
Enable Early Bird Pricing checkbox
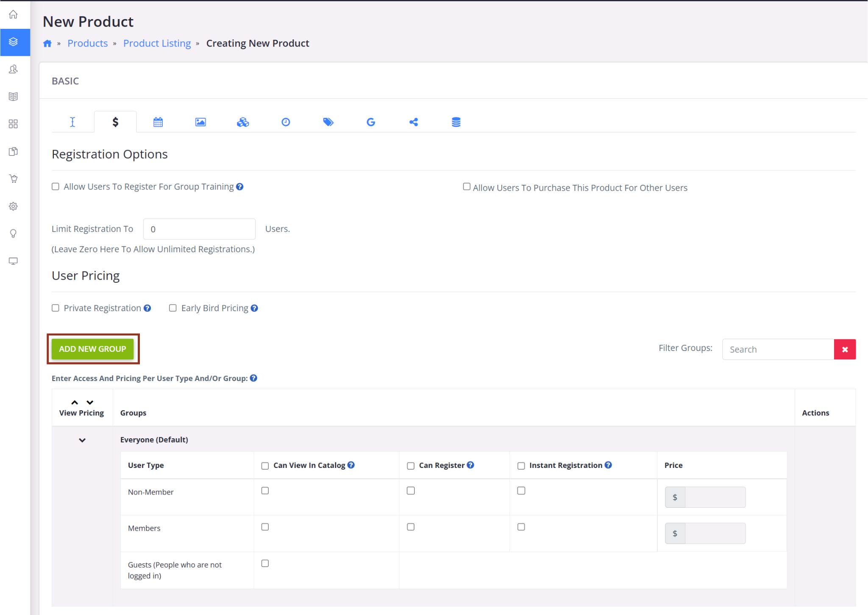(x=173, y=308)
